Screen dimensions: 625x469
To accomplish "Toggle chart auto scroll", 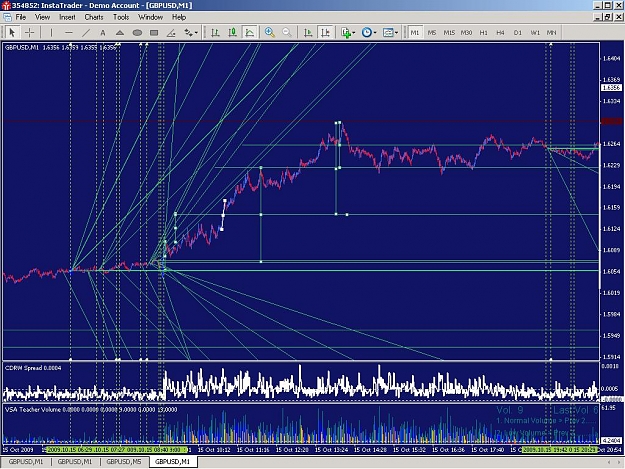I will (x=308, y=33).
